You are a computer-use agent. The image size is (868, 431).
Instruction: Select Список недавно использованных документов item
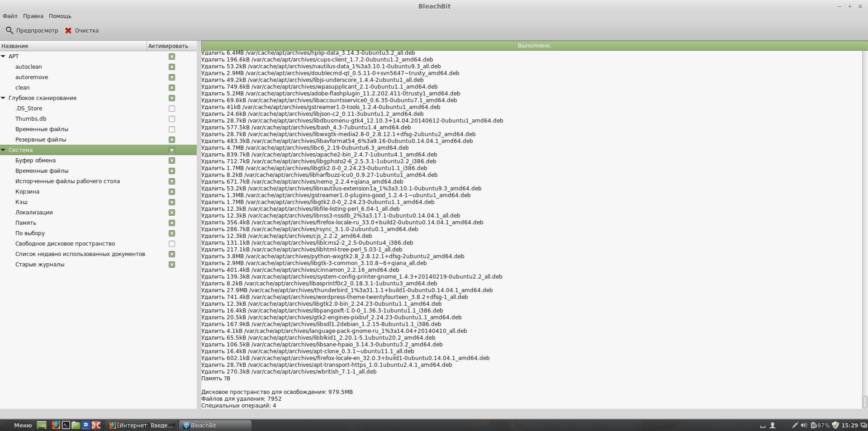click(80, 254)
